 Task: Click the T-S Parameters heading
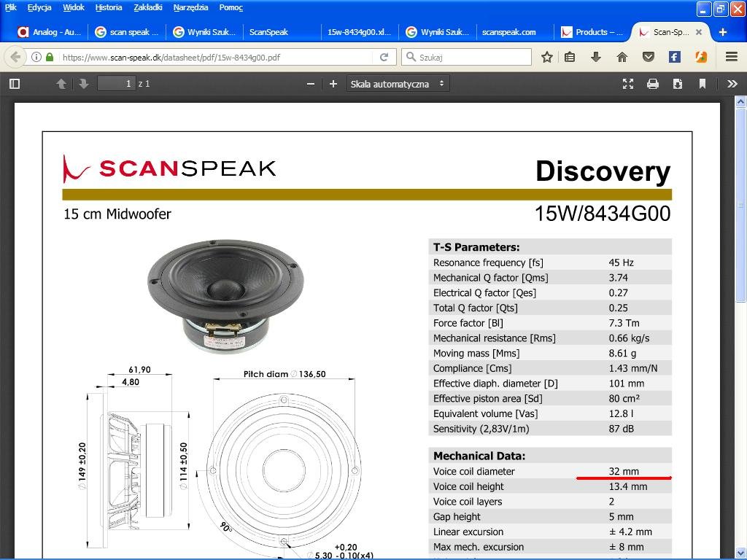point(476,247)
